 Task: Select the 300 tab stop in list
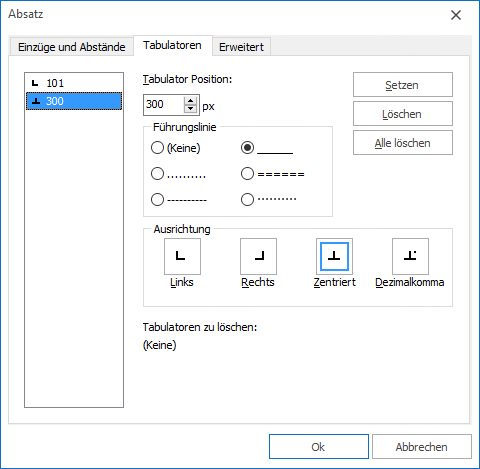(74, 101)
